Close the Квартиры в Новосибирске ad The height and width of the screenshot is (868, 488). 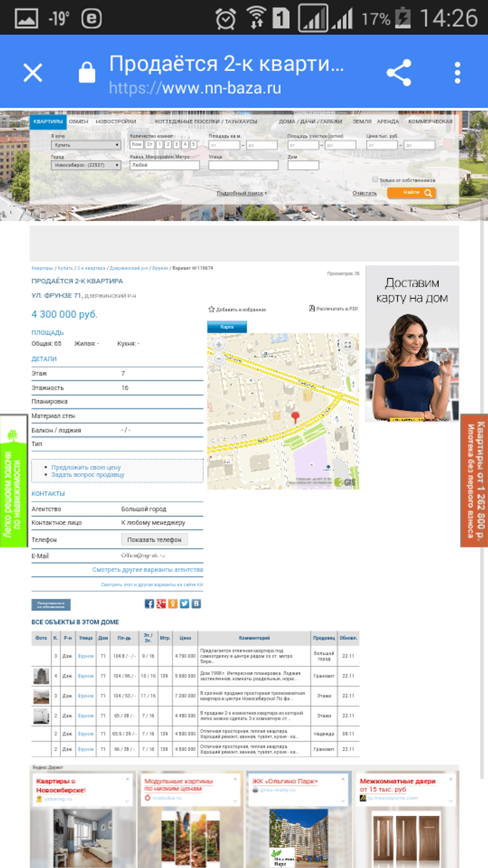pos(127,779)
